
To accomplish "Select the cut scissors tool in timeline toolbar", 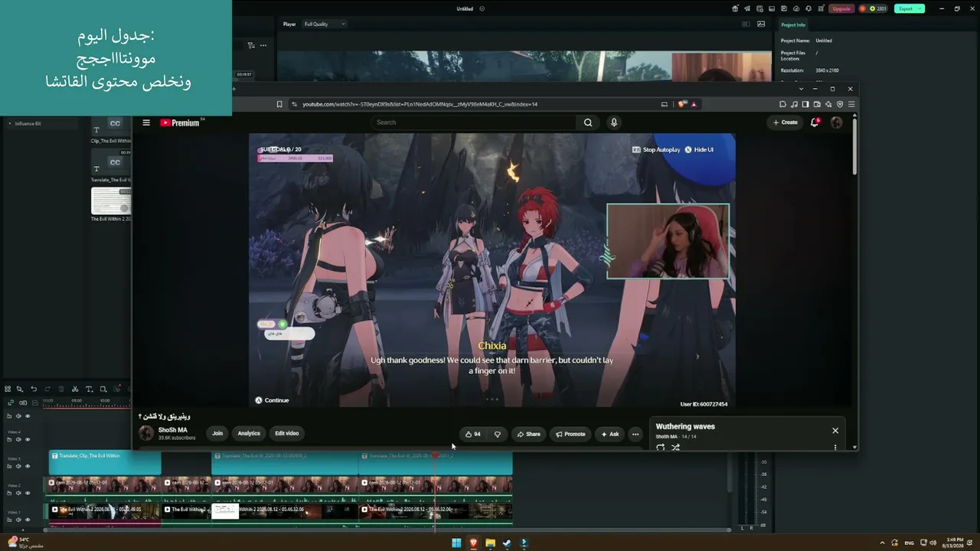I will (75, 389).
